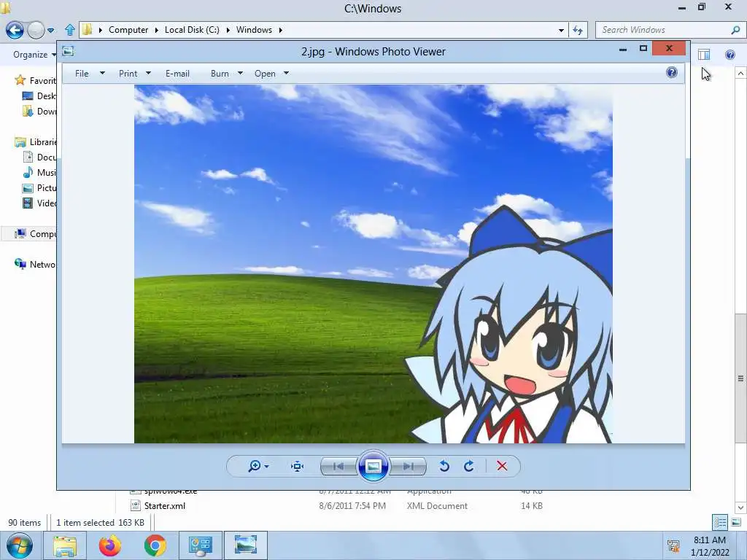The height and width of the screenshot is (560, 747).
Task: Click the actual size fit button
Action: (298, 466)
